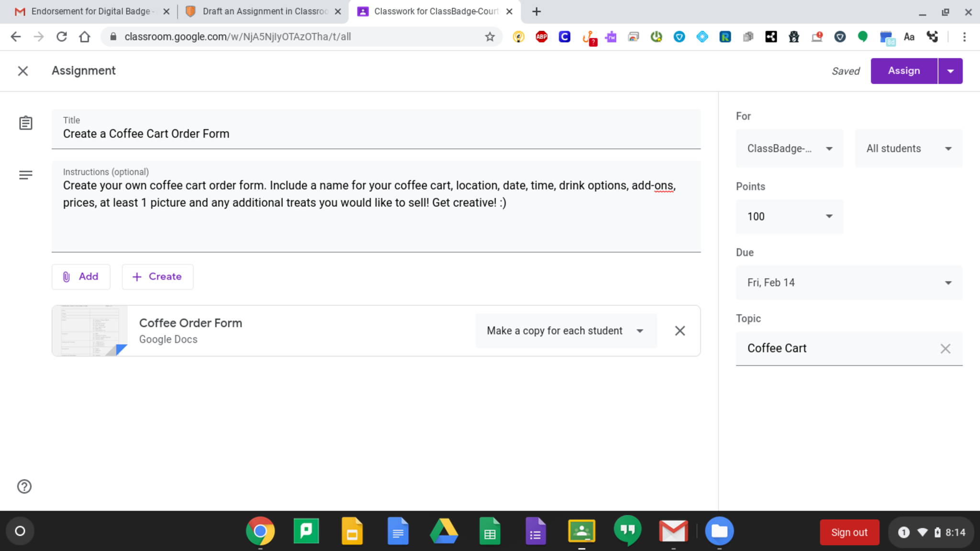Open the All students dropdown
The height and width of the screenshot is (551, 980).
(x=908, y=148)
